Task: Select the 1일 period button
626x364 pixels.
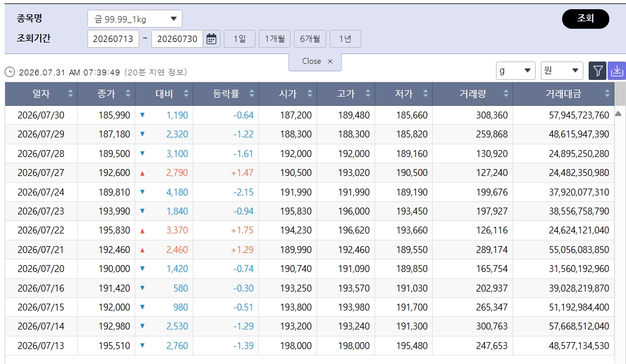Action: (239, 39)
